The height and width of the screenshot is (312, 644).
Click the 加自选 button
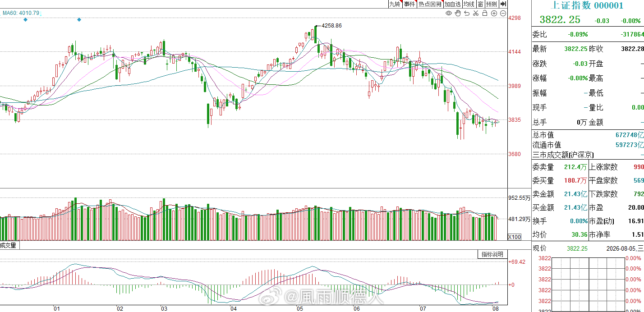click(x=452, y=4)
